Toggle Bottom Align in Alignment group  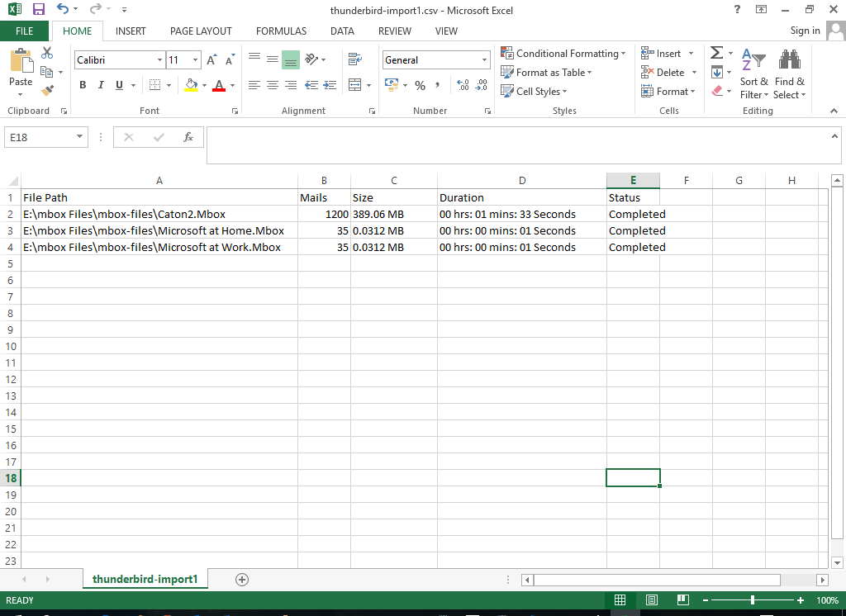click(291, 59)
